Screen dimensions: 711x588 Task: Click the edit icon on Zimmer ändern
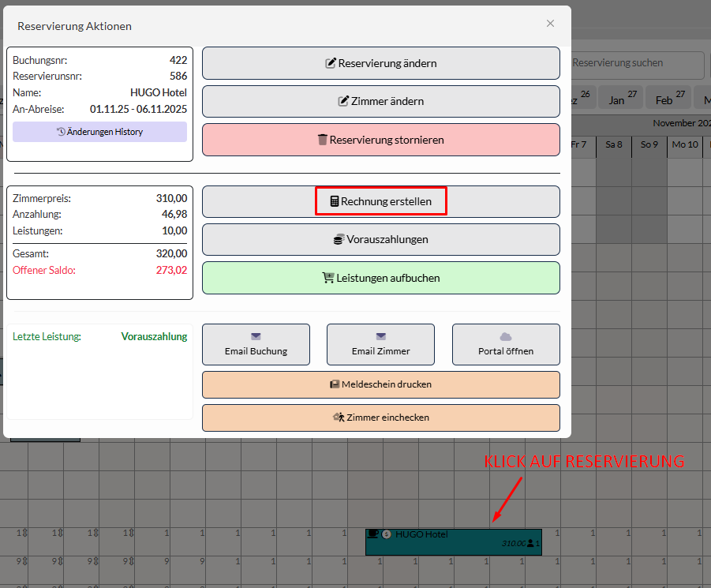pos(343,101)
